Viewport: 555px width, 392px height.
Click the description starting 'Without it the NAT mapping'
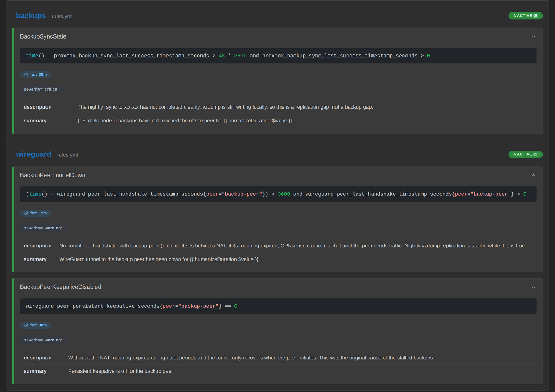point(251,358)
